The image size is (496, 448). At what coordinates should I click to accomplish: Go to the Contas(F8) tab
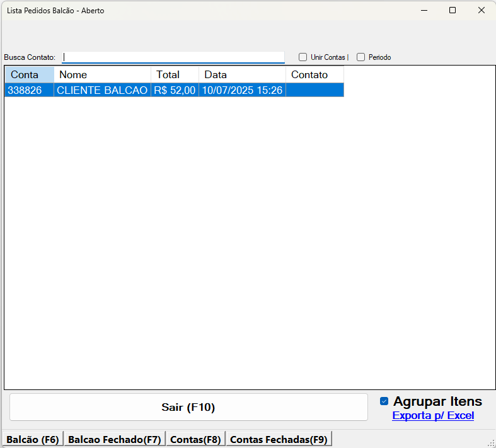pos(195,440)
